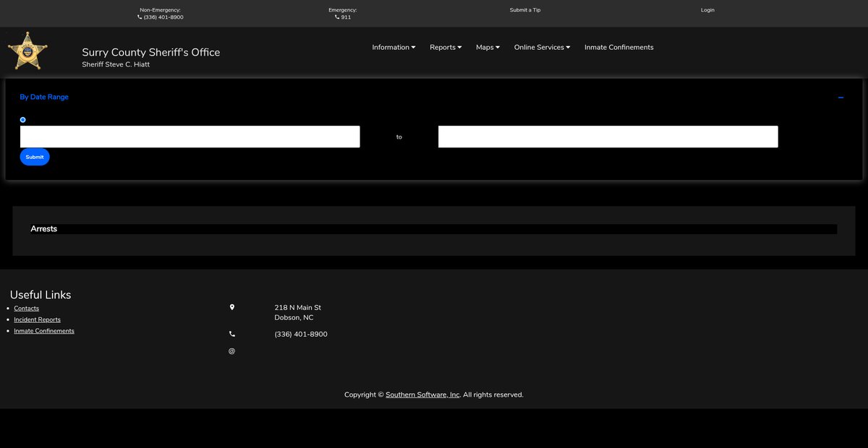Click the @ email icon in footer
This screenshot has width=868, height=448.
(x=232, y=351)
